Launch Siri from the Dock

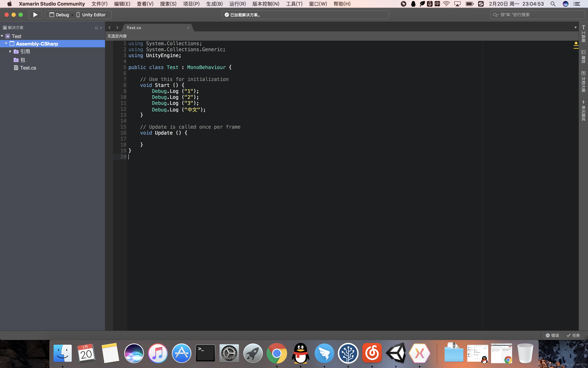pos(134,353)
